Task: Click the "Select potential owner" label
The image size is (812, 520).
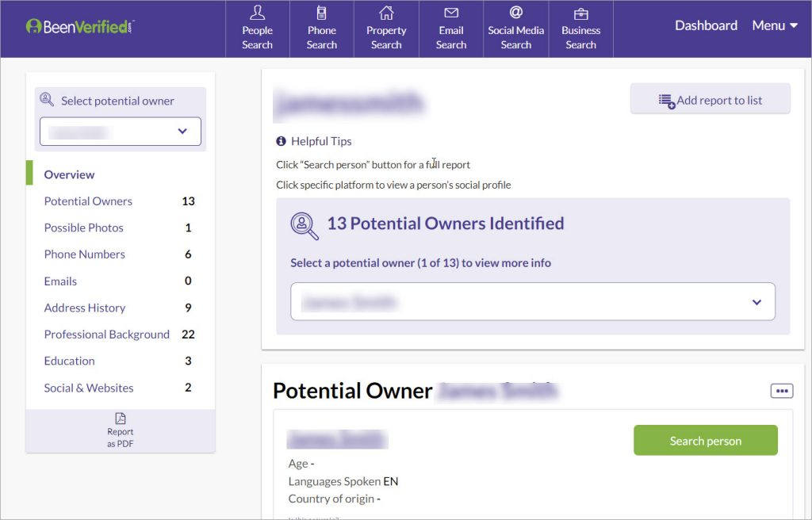Action: coord(117,101)
